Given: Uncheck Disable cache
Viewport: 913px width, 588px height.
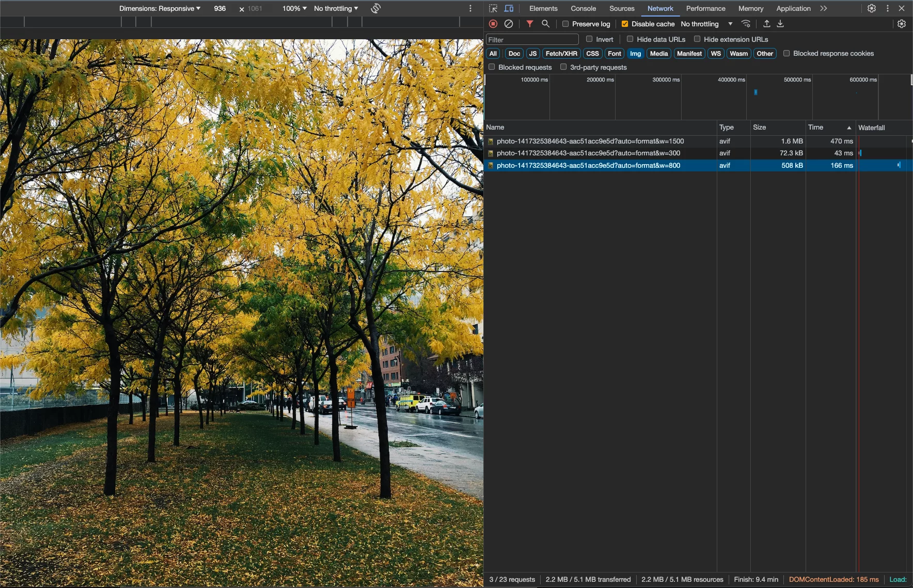Looking at the screenshot, I should (x=625, y=24).
